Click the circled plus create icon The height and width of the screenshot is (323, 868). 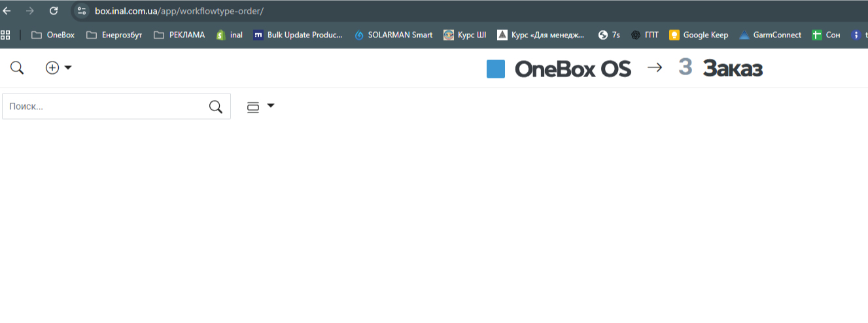click(x=52, y=67)
